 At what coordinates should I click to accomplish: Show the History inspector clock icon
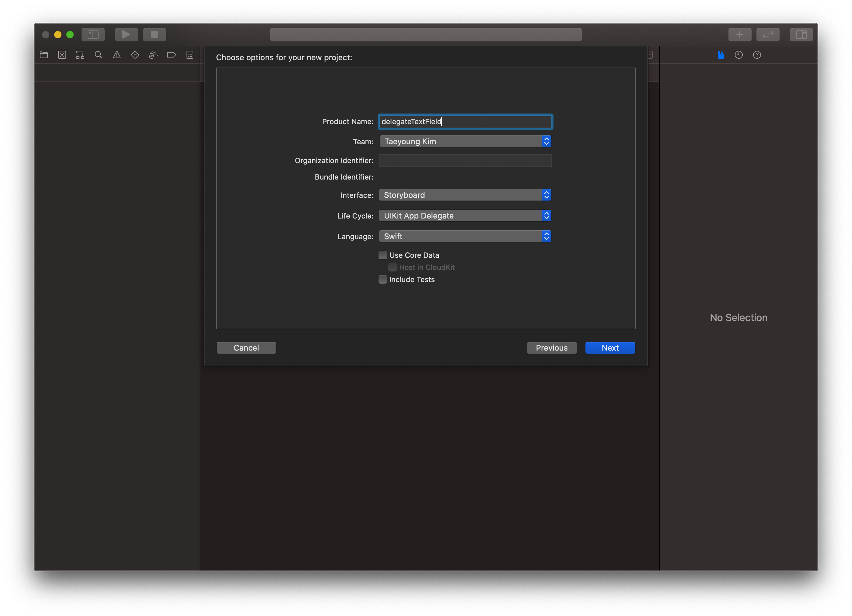tap(739, 55)
